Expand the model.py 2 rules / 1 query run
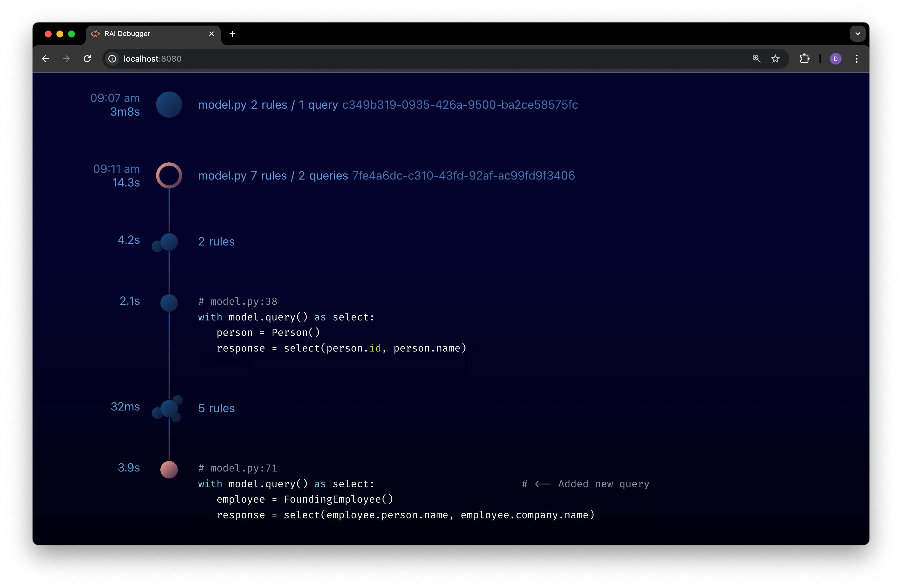902x588 pixels. tap(268, 105)
